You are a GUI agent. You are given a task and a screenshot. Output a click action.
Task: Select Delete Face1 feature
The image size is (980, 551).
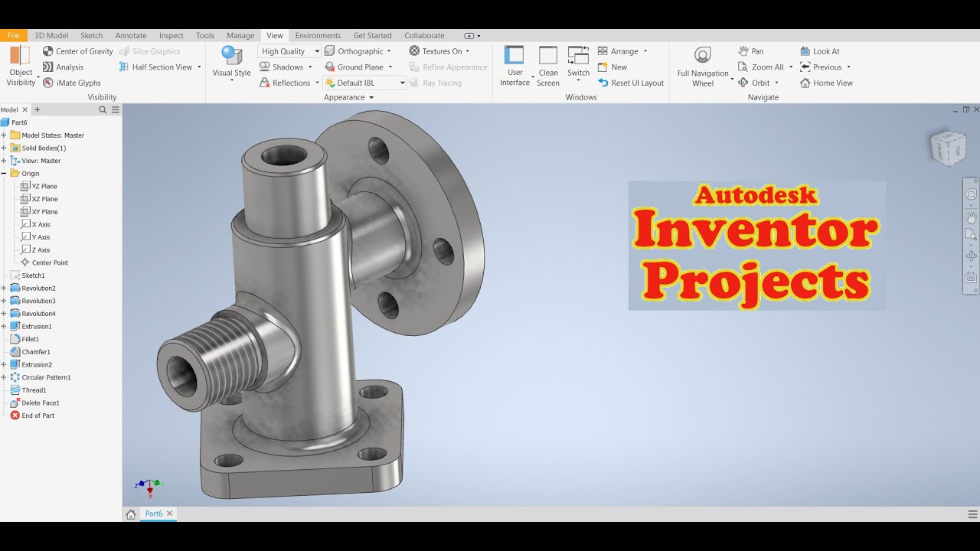coord(34,403)
